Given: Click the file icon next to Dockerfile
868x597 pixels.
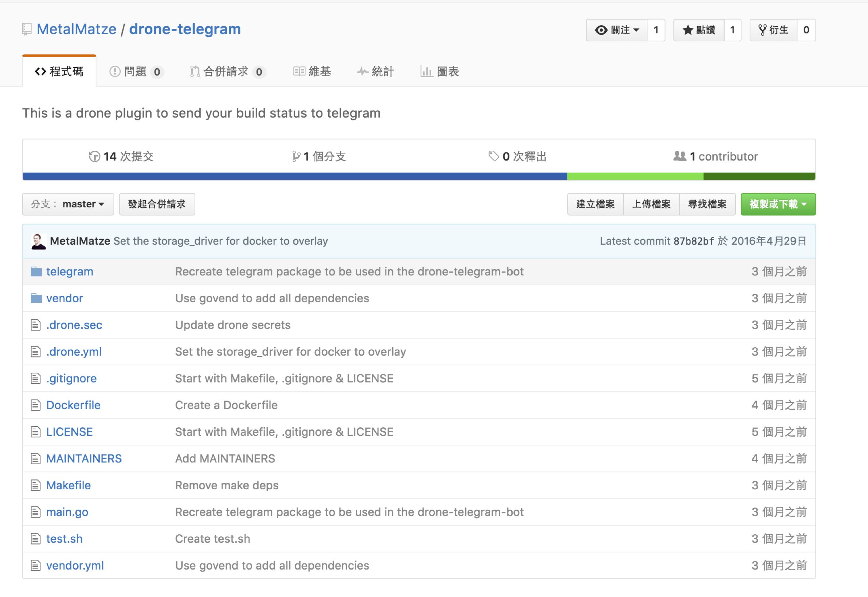Looking at the screenshot, I should click(36, 405).
